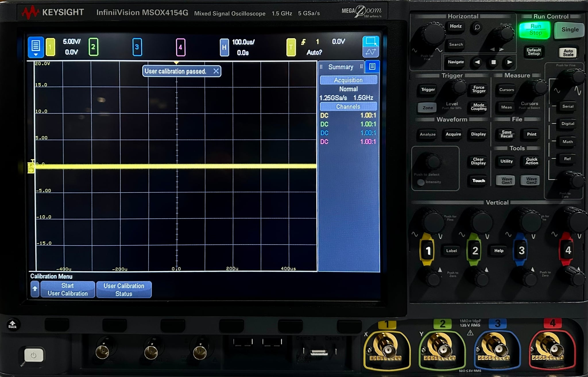Open the Acquisition section in the sidebar
Viewport: 588px width, 377px height.
(x=348, y=80)
